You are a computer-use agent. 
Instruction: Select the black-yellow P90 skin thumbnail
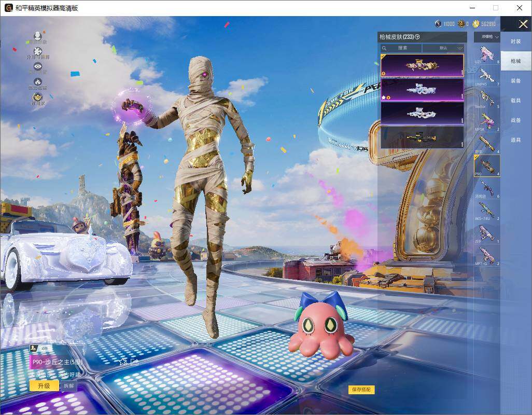(422, 137)
